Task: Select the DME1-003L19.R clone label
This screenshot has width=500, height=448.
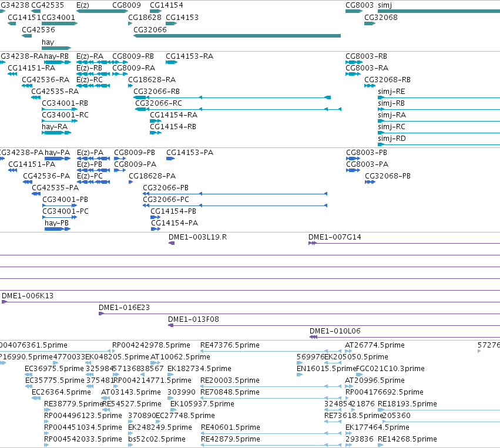Action: click(x=197, y=237)
